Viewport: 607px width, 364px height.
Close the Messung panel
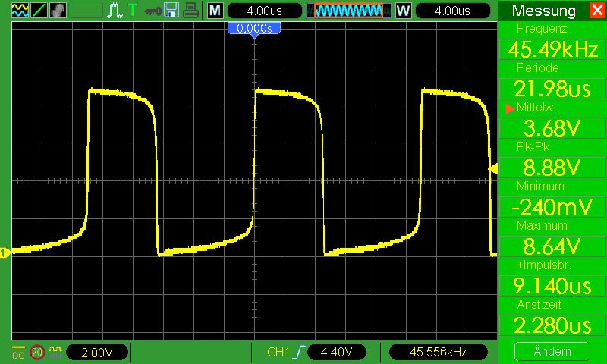[597, 11]
